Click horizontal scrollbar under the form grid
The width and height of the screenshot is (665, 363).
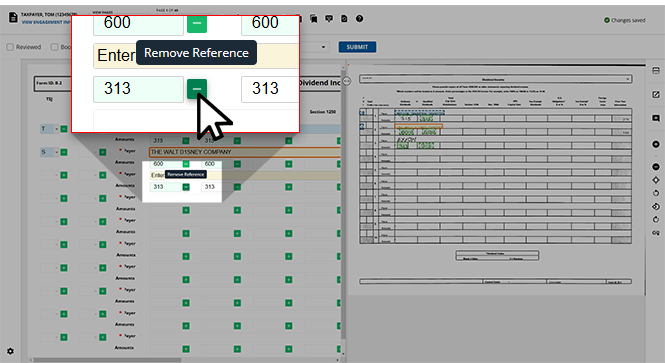pyautogui.click(x=107, y=360)
